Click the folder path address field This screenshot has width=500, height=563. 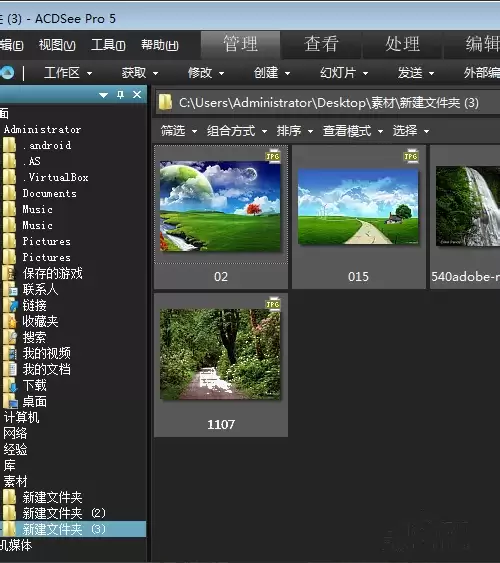tap(328, 103)
